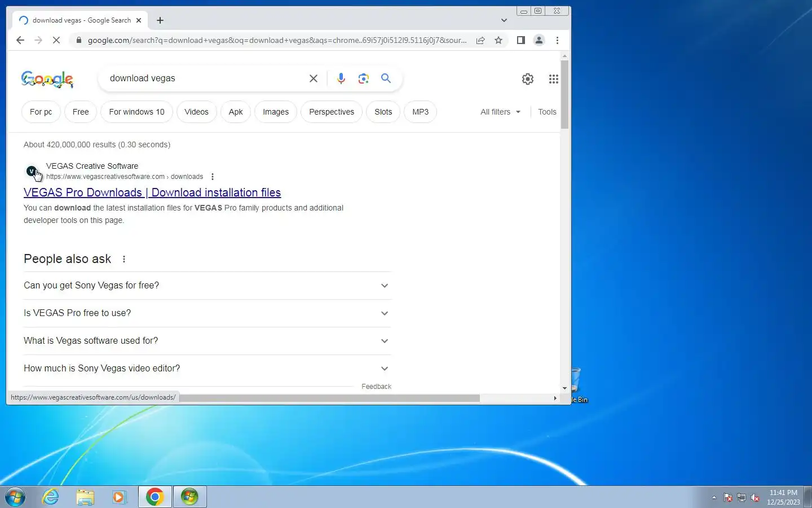
Task: Open Google quick settings gear
Action: coord(528,79)
